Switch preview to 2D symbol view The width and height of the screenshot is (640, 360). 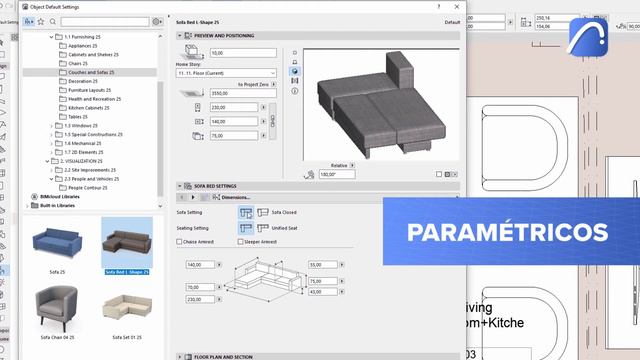[295, 53]
